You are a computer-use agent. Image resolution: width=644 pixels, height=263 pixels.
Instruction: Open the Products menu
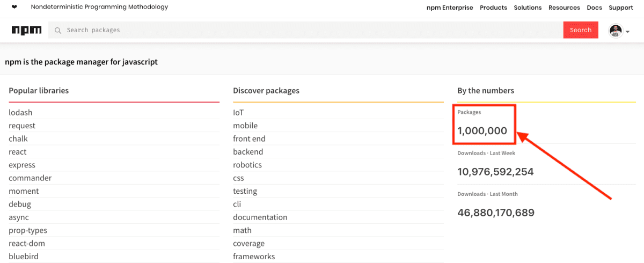pos(493,8)
